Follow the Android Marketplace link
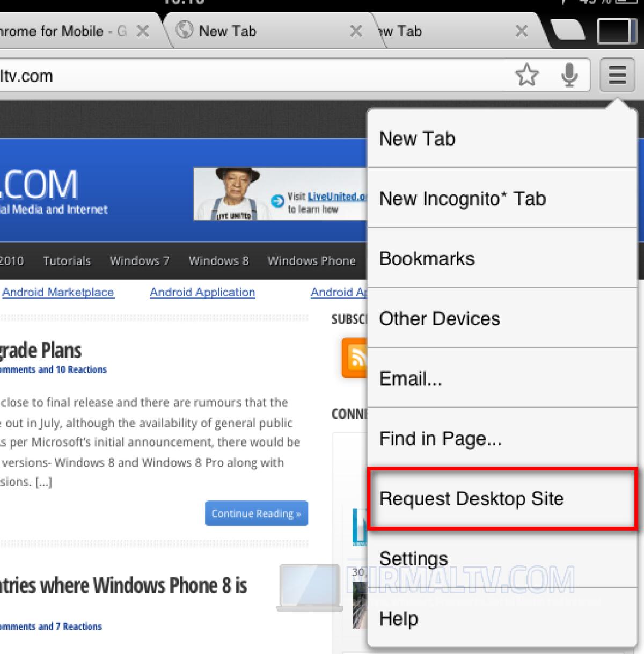The image size is (644, 654). pos(58,292)
